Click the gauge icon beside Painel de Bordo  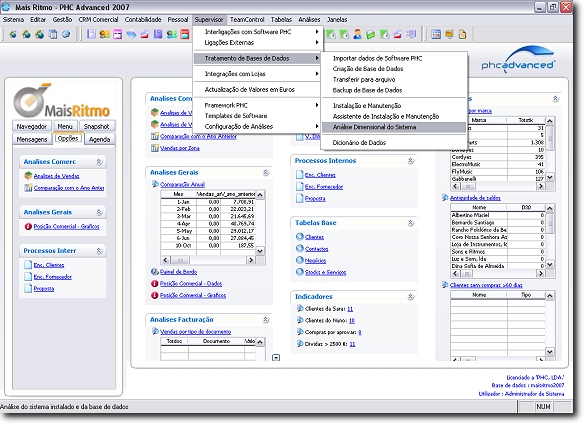(155, 272)
